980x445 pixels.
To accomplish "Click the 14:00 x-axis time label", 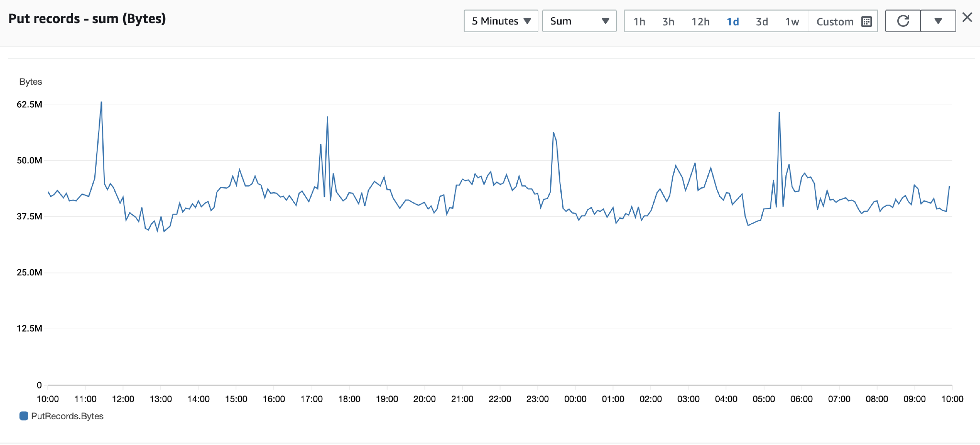I will [x=199, y=399].
